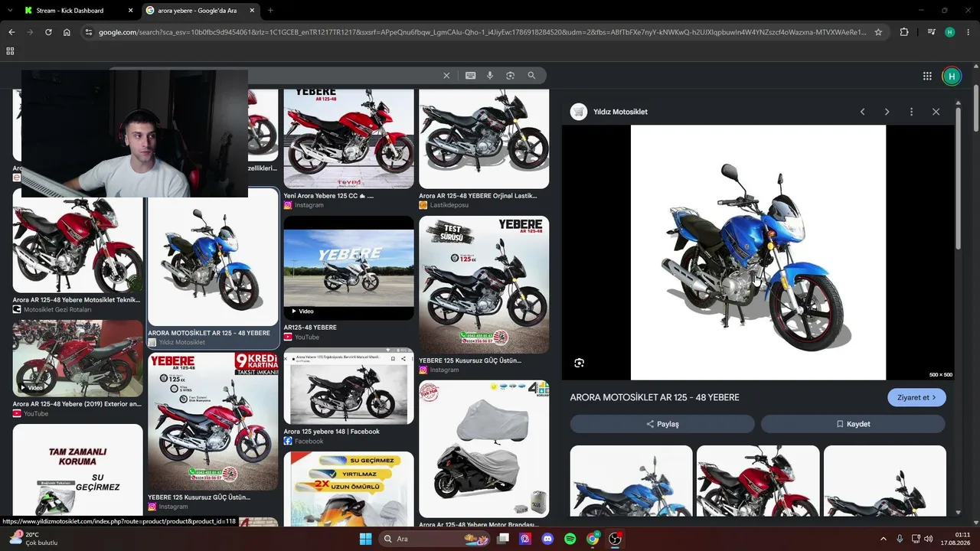Image resolution: width=980 pixels, height=551 pixels.
Task: Open the TEST SÜRÜŞÜ Yebere Instagram result
Action: coord(484,295)
